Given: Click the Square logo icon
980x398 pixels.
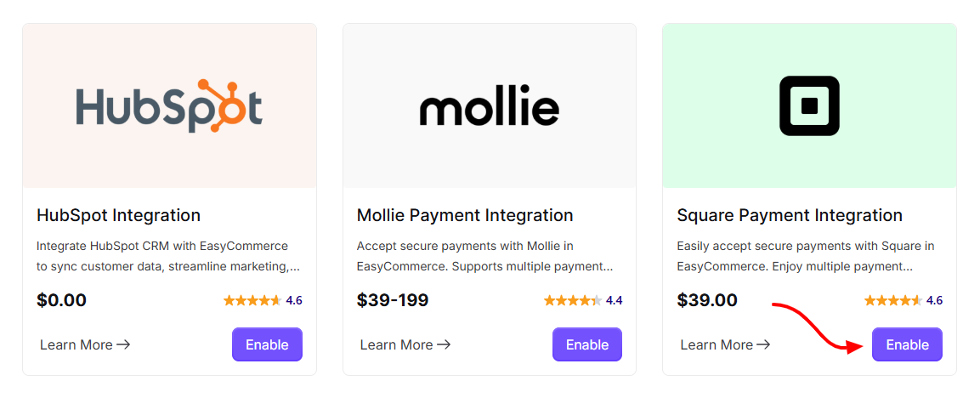Looking at the screenshot, I should point(809,105).
